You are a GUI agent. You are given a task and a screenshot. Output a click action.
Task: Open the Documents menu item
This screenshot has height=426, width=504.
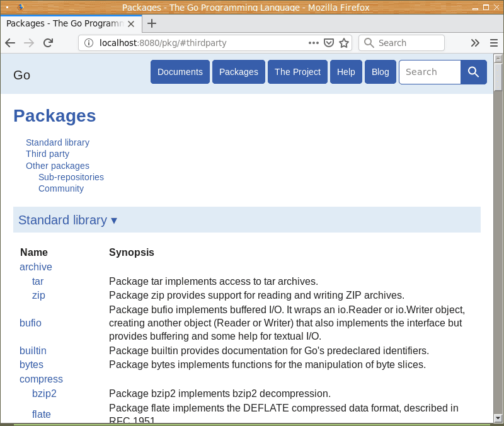tap(180, 72)
